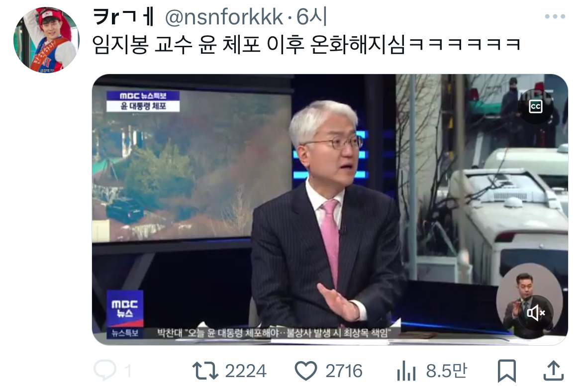Click the 2224 repost count
This screenshot has width=582, height=392.
point(246,371)
